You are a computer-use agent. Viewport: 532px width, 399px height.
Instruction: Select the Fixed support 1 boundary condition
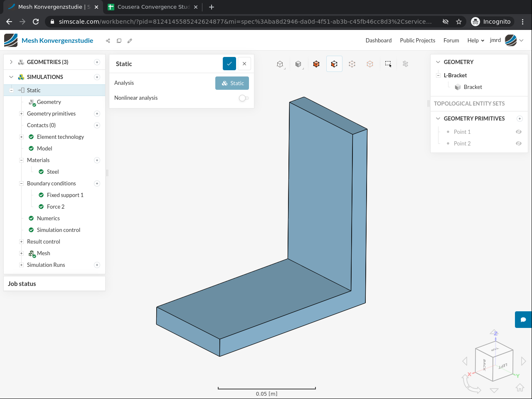[x=65, y=195]
